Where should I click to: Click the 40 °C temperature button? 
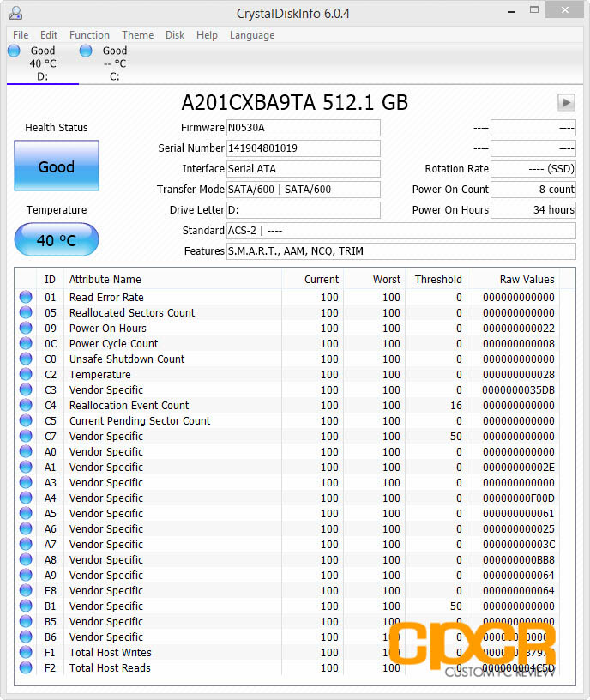pos(57,239)
